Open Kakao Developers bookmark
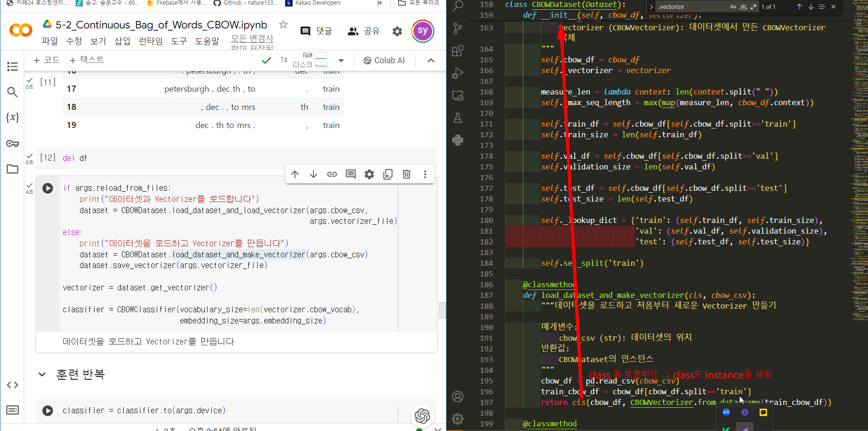The width and height of the screenshot is (868, 431). pyautogui.click(x=313, y=3)
